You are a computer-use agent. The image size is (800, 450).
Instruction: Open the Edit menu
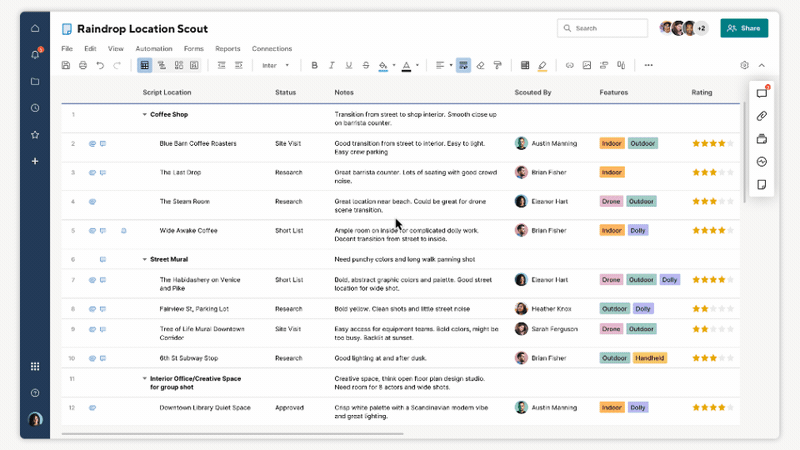pyautogui.click(x=90, y=48)
